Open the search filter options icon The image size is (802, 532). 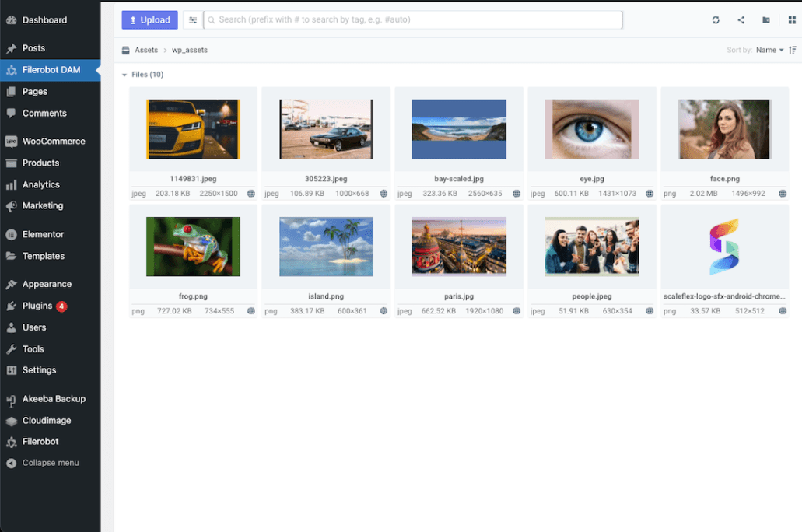click(193, 20)
